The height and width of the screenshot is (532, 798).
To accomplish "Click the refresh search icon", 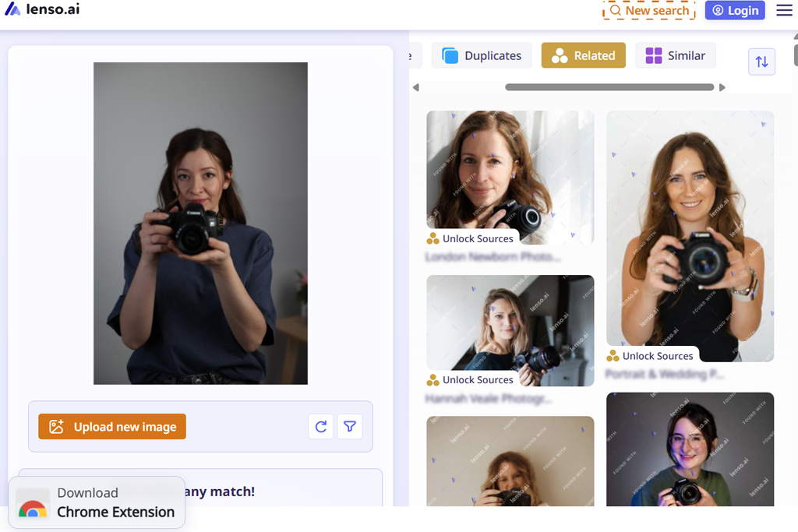I will pyautogui.click(x=320, y=426).
